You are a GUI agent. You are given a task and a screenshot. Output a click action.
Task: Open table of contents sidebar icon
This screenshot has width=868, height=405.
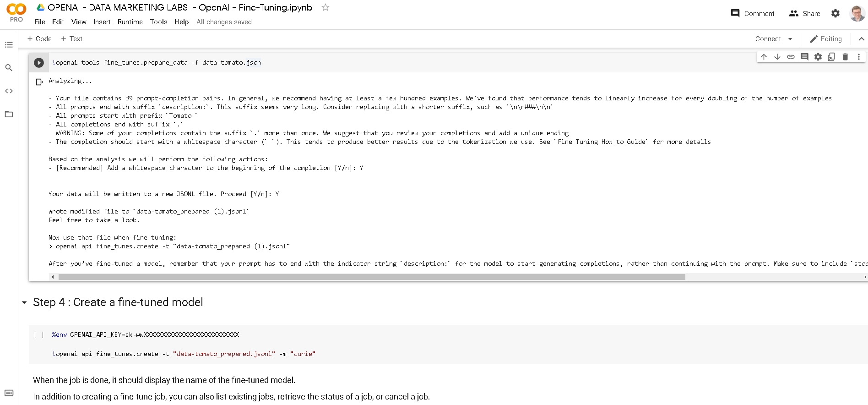point(9,45)
